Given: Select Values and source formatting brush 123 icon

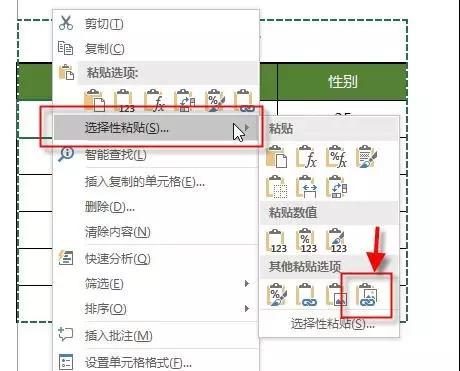Looking at the screenshot, I should pos(336,241).
